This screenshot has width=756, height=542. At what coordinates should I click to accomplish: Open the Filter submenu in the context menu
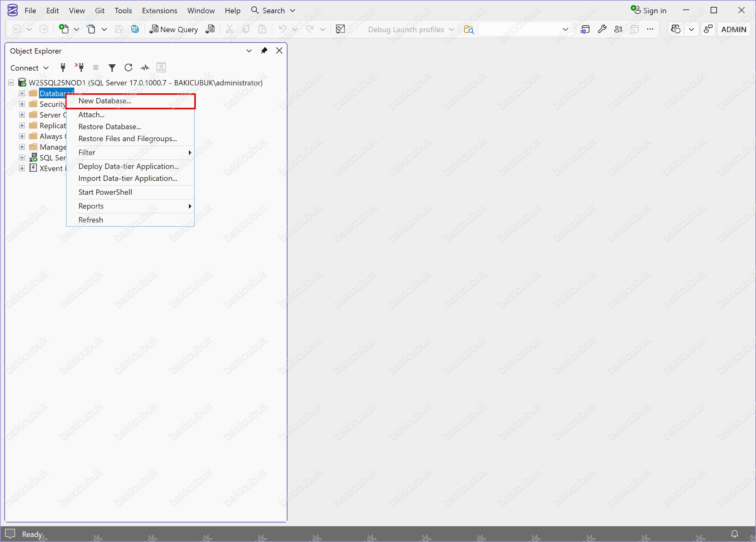(x=87, y=153)
